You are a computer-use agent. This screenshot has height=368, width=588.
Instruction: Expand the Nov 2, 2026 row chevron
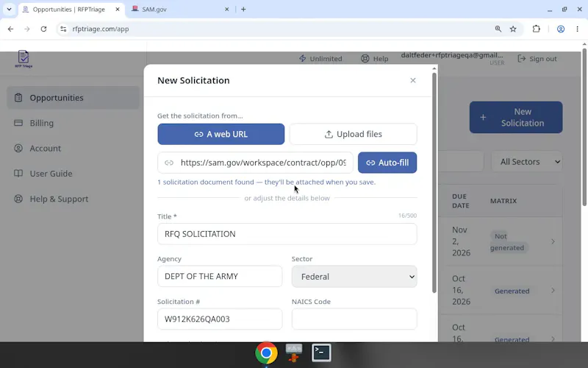(553, 241)
